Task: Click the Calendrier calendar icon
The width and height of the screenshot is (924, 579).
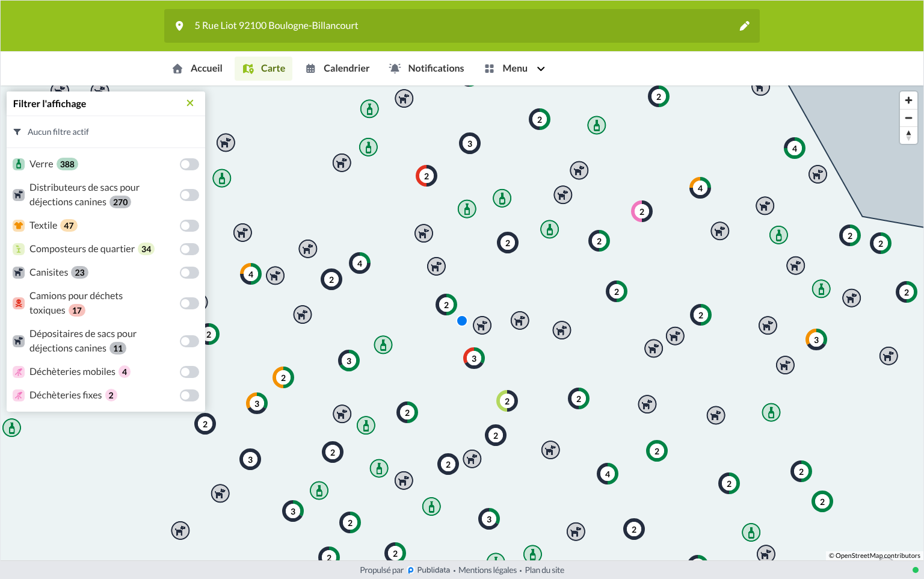Action: pos(310,69)
